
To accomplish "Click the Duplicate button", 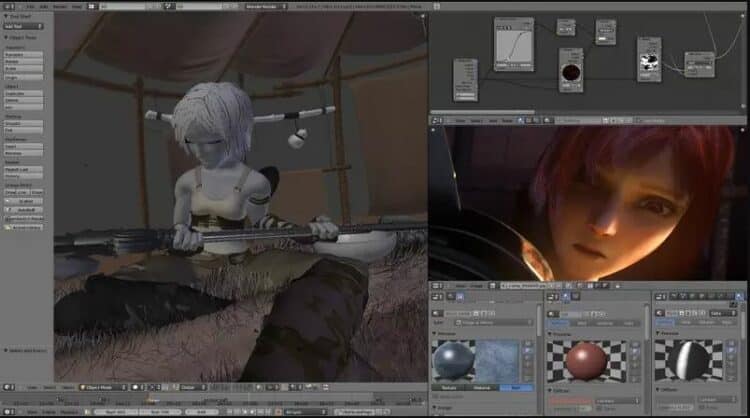I will (x=23, y=94).
